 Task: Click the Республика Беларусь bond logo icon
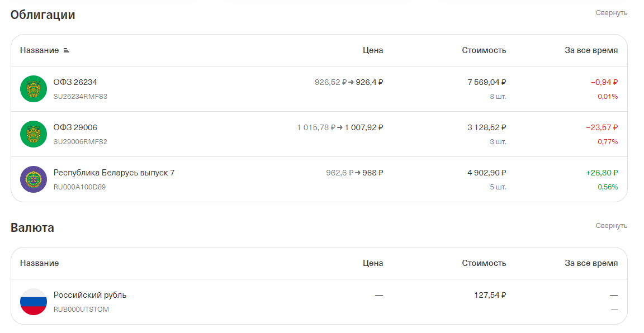[34, 179]
